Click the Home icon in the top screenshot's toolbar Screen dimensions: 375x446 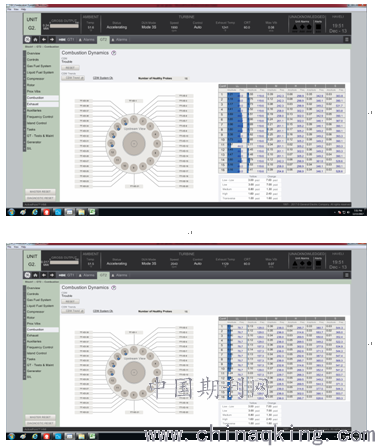pyautogui.click(x=35, y=39)
